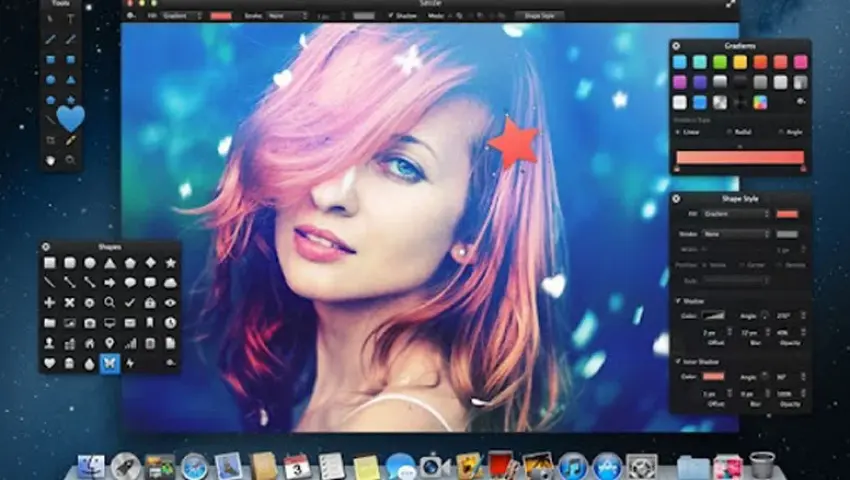Click the red star on the canvas
This screenshot has height=480, width=850.
tap(513, 144)
